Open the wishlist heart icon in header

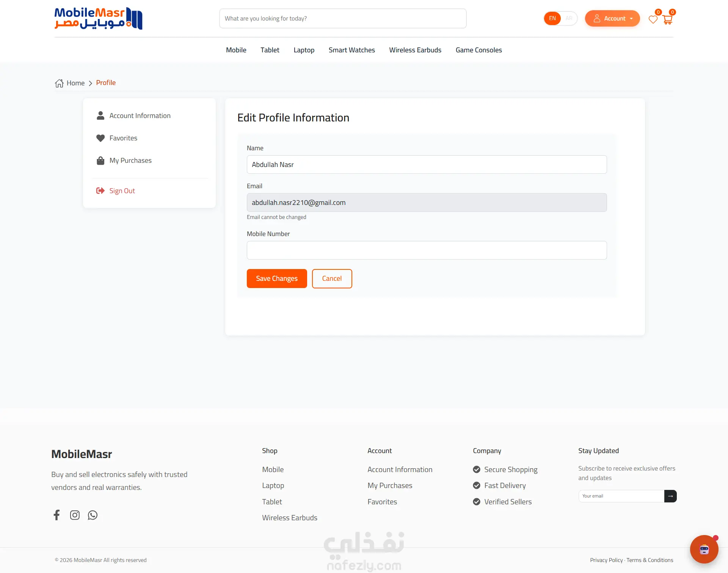653,19
